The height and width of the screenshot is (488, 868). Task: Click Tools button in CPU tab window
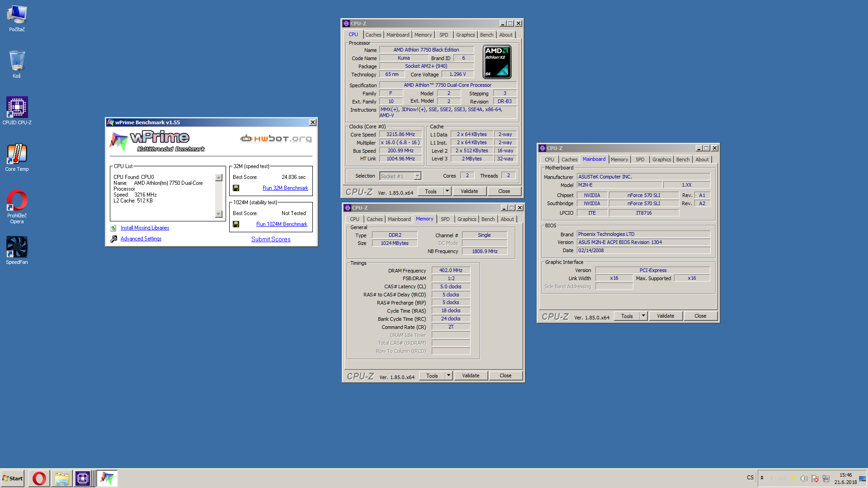point(431,191)
